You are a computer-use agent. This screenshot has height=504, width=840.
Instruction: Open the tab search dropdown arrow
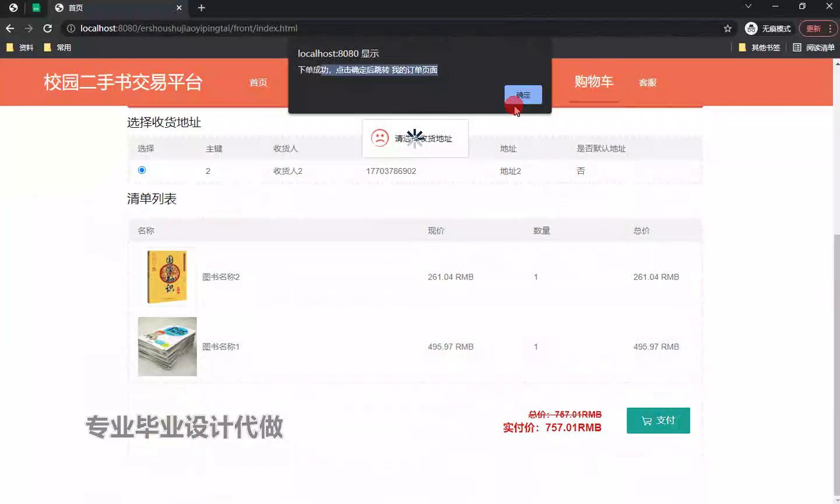(x=747, y=8)
